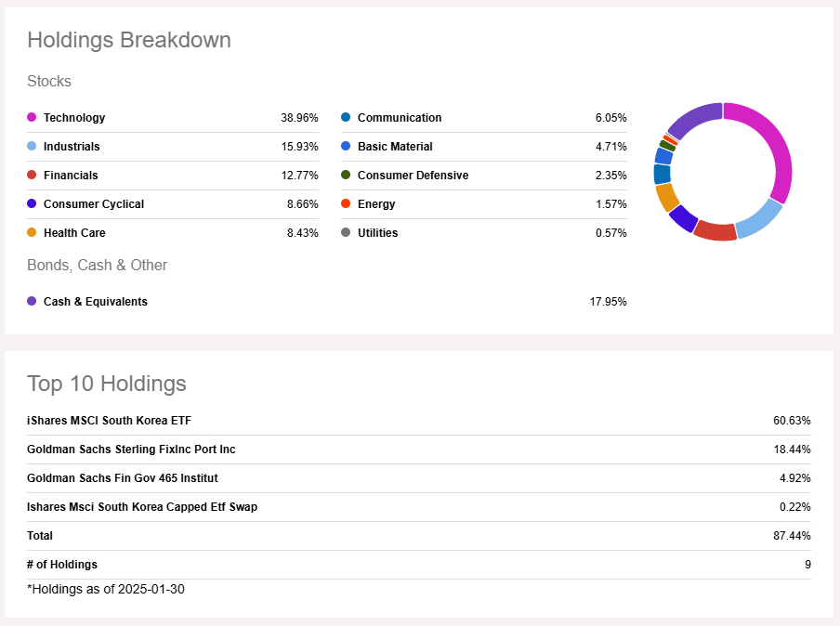Click the Top 10 Holdings heading
The width and height of the screenshot is (840, 626).
pos(107,384)
